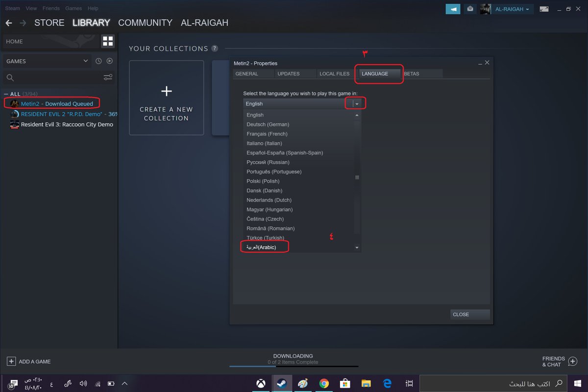Screen dimensions: 588x392
Task: Open advanced filter sliders icon
Action: [x=108, y=77]
